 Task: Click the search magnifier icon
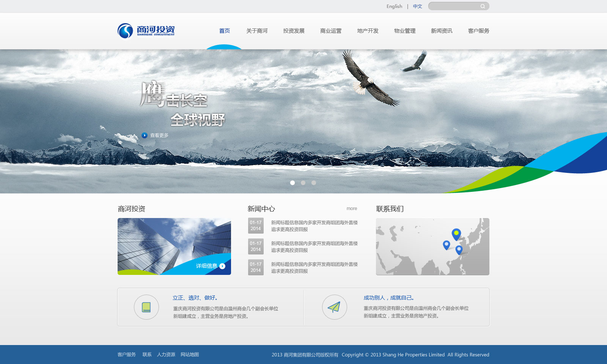483,6
